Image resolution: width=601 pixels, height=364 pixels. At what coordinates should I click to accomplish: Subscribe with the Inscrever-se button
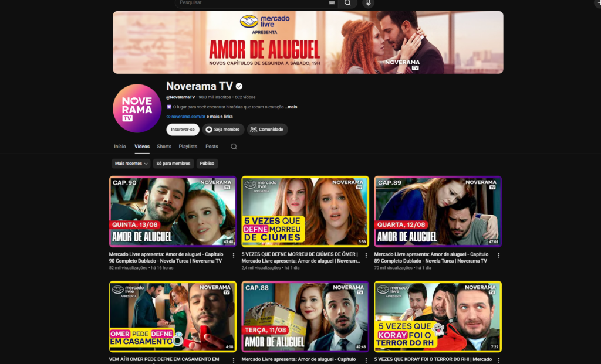[183, 130]
